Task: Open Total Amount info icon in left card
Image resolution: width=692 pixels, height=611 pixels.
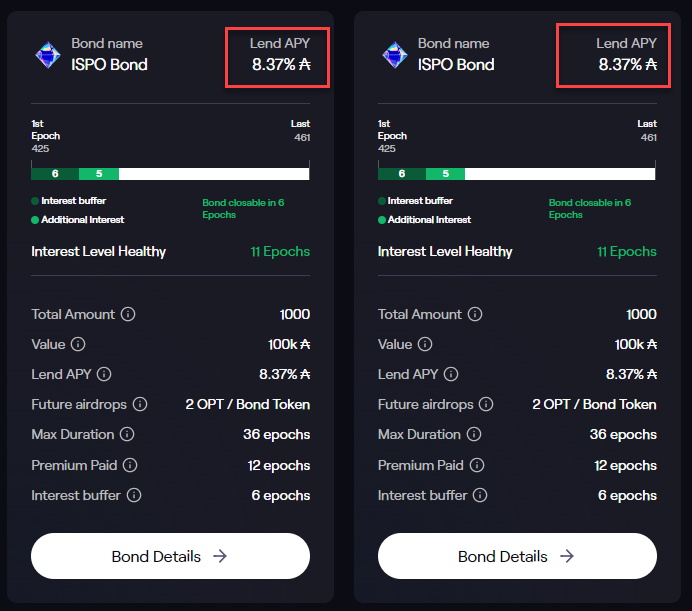Action: point(128,314)
